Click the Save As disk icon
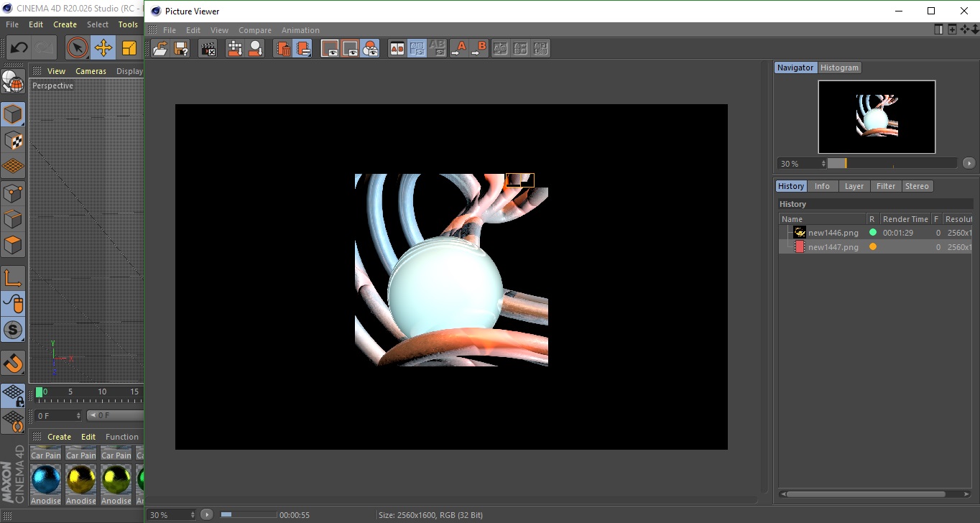This screenshot has width=980, height=523. 181,49
